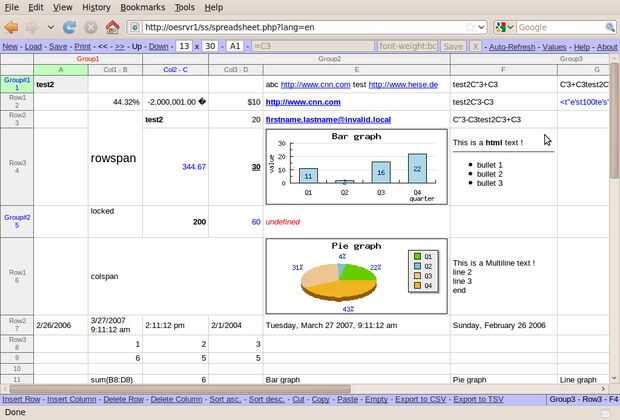
Task: Click the Bar graph image
Action: [357, 166]
